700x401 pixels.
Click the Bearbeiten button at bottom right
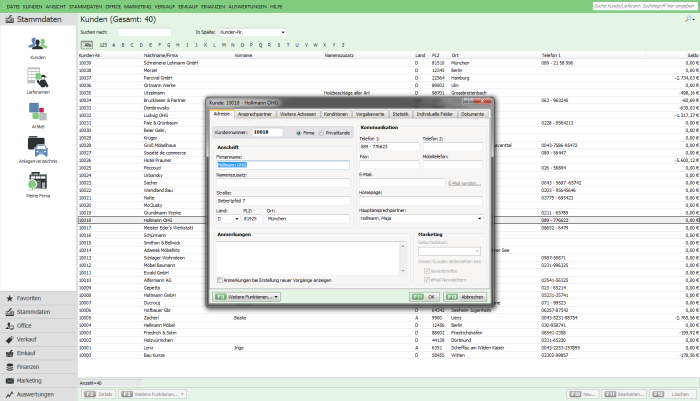pos(624,394)
